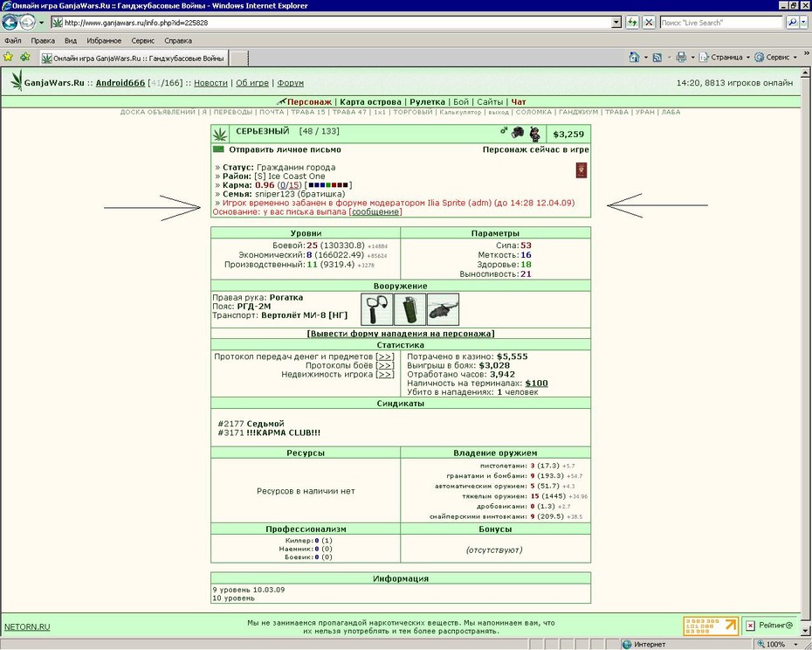This screenshot has width=812, height=650.
Task: Expand the address bar URL history dropdown
Action: [616, 23]
